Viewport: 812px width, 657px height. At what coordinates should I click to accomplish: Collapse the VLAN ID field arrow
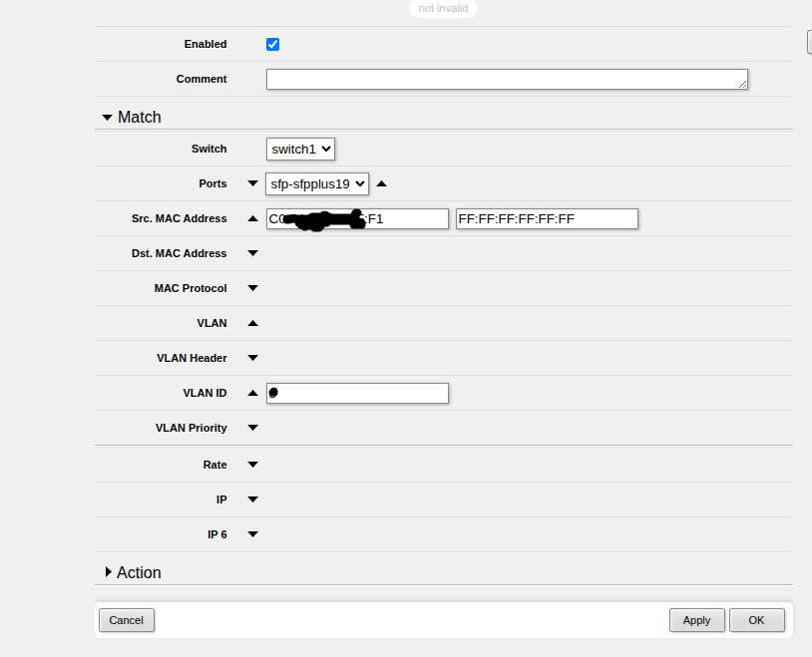(x=252, y=393)
